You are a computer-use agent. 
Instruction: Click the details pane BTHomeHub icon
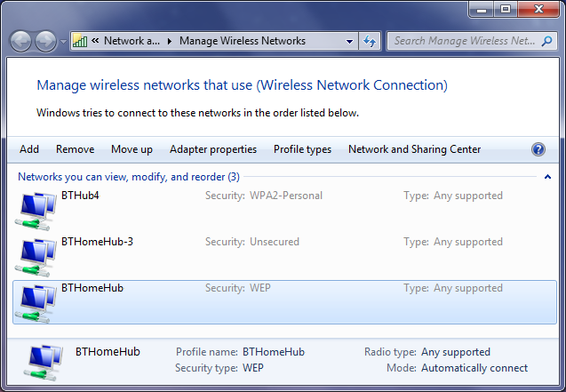coord(44,363)
